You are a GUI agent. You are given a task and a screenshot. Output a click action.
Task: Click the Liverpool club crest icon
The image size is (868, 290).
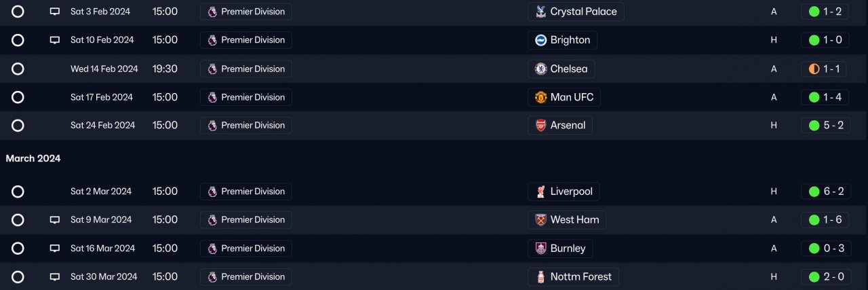tap(540, 192)
